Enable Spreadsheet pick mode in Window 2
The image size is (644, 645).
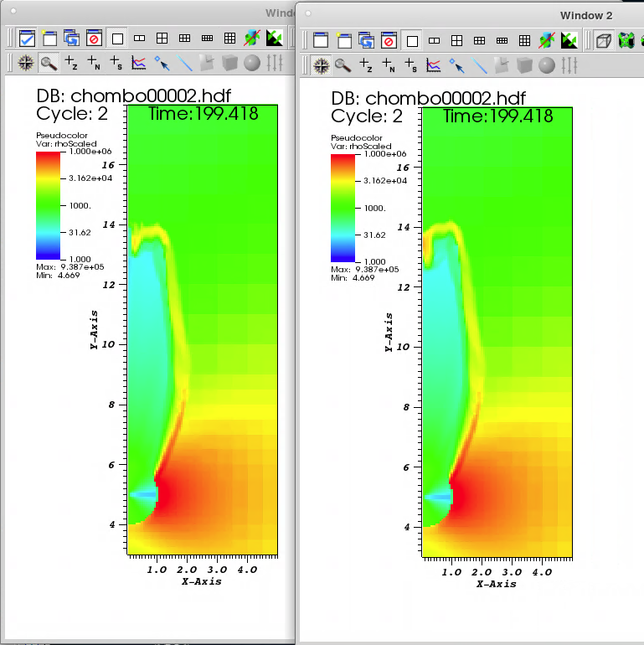411,65
